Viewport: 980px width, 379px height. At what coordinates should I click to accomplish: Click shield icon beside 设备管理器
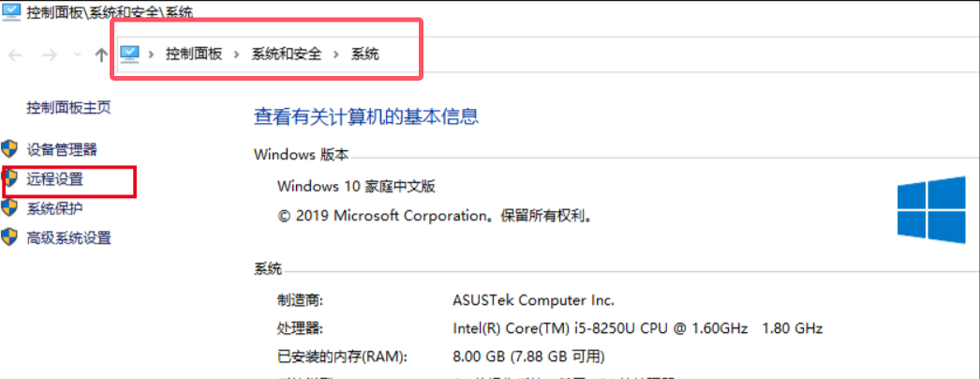[x=8, y=149]
